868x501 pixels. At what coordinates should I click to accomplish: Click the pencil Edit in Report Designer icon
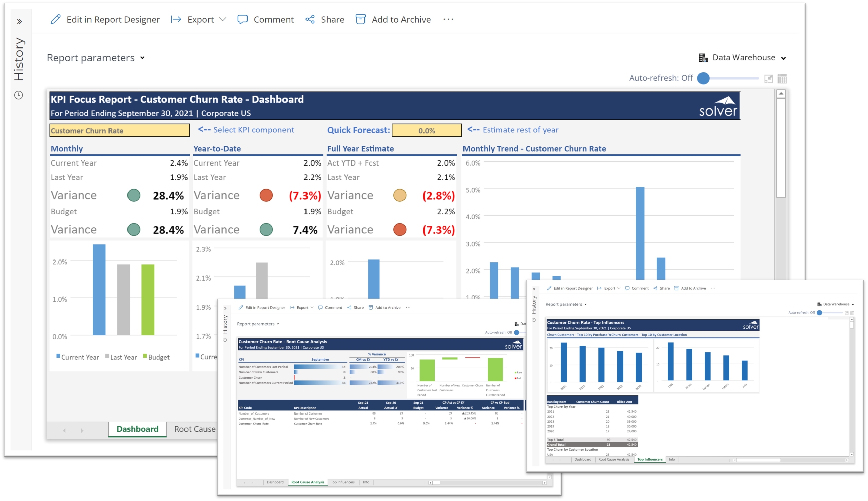pyautogui.click(x=55, y=19)
